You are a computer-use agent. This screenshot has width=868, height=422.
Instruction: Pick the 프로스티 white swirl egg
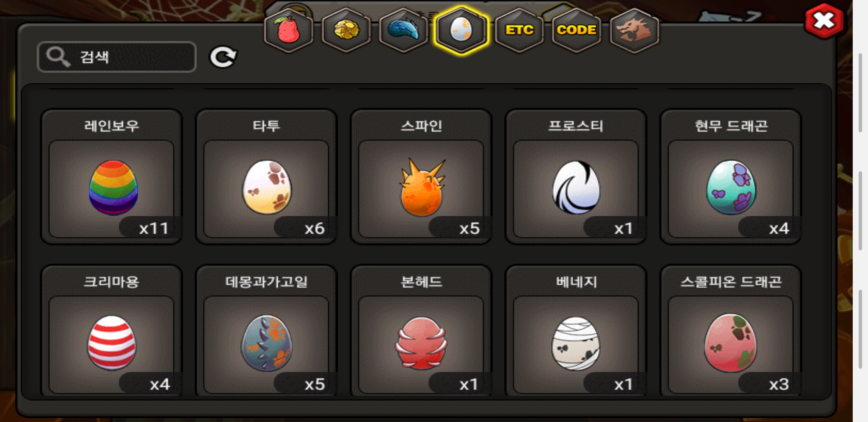pos(576,177)
